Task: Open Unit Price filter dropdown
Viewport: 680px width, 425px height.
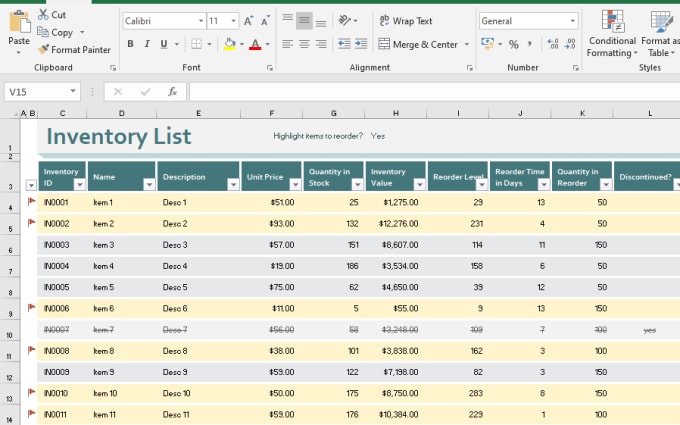Action: [295, 185]
